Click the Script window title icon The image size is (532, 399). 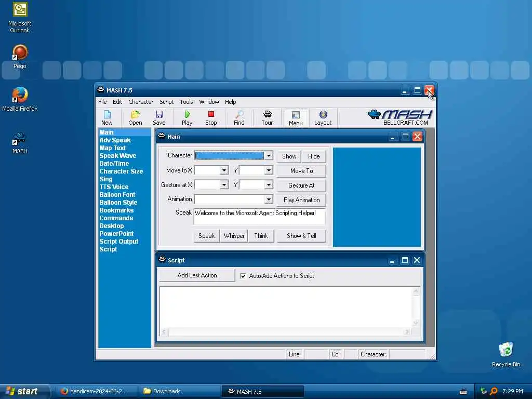[162, 260]
